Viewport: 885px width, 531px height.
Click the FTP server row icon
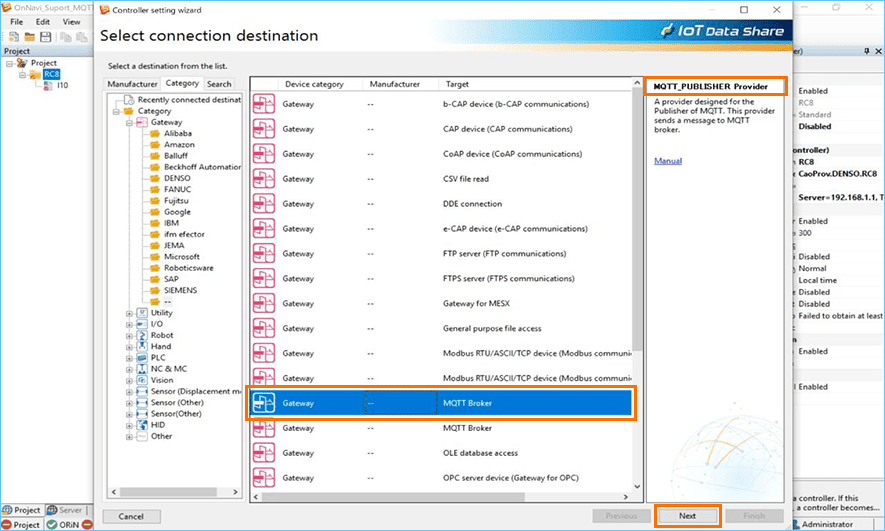(x=264, y=253)
